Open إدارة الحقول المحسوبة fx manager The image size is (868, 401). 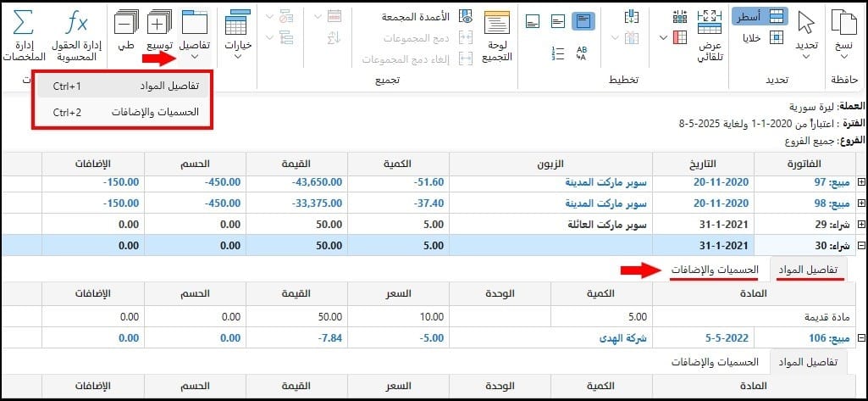click(x=75, y=36)
